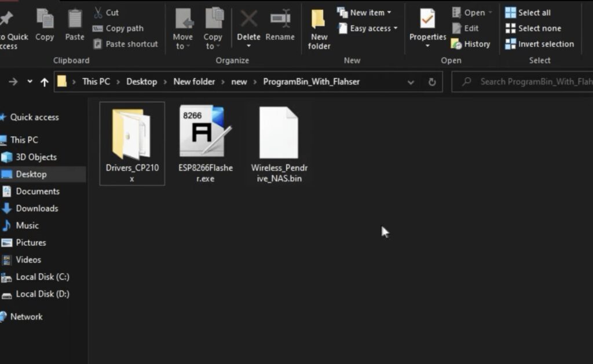Select Copy path in the Clipboard group
The width and height of the screenshot is (593, 364).
click(x=118, y=28)
